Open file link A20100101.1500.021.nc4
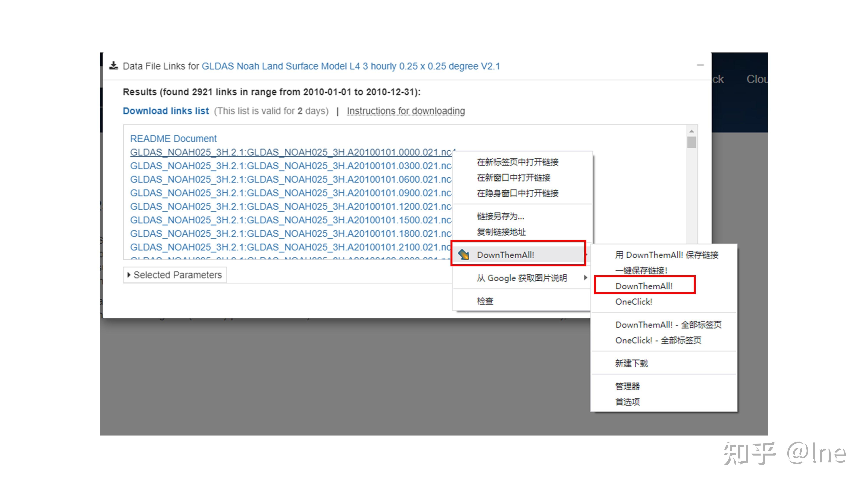 (x=291, y=220)
